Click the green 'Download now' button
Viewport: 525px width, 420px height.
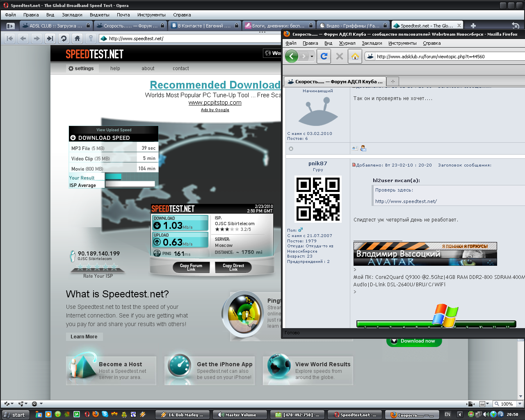[414, 341]
